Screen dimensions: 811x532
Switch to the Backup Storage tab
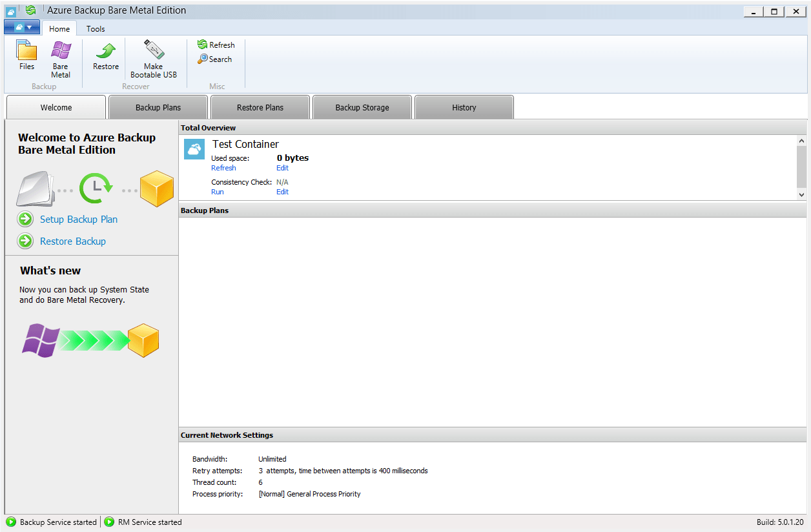pyautogui.click(x=362, y=107)
